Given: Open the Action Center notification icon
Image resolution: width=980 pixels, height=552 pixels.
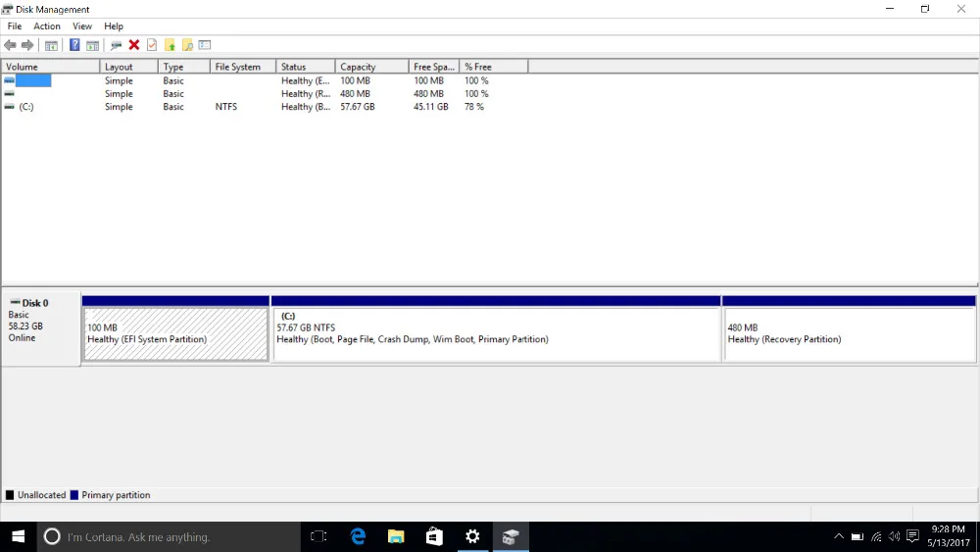Looking at the screenshot, I should [912, 537].
